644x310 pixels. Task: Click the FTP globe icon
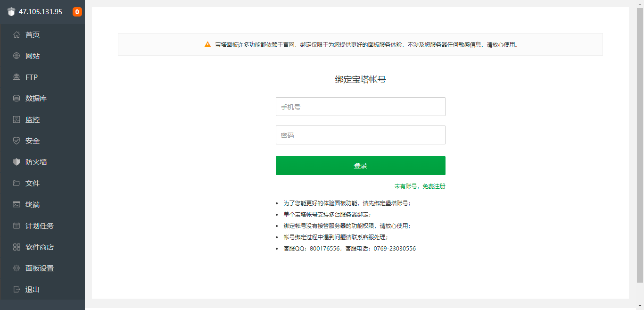(x=17, y=77)
